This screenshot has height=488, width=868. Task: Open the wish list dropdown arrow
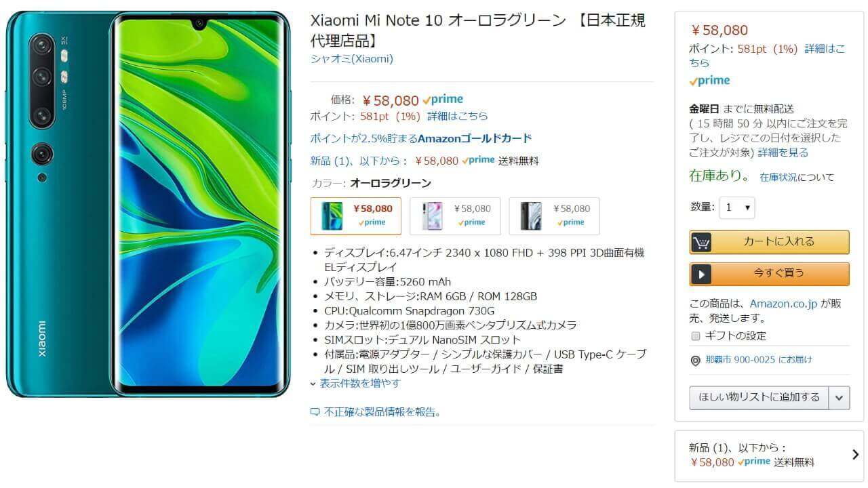[x=840, y=398]
